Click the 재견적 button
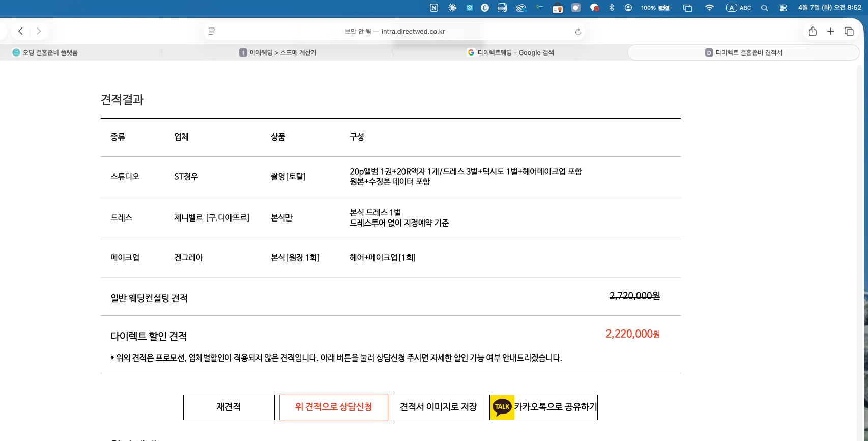This screenshot has width=868, height=441. 229,407
